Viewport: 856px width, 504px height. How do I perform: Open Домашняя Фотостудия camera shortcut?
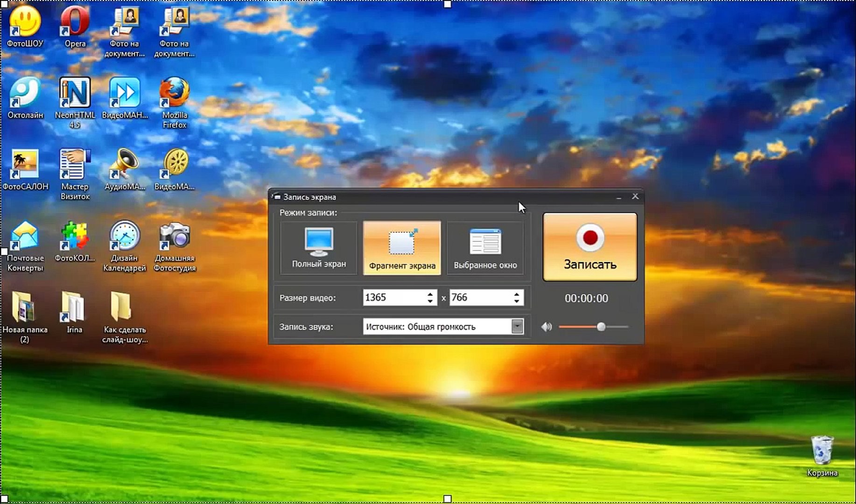174,246
